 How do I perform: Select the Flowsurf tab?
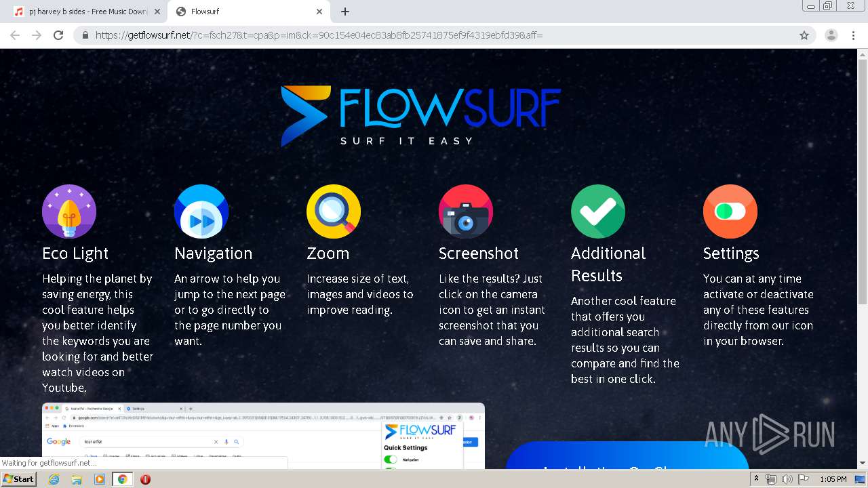click(249, 12)
